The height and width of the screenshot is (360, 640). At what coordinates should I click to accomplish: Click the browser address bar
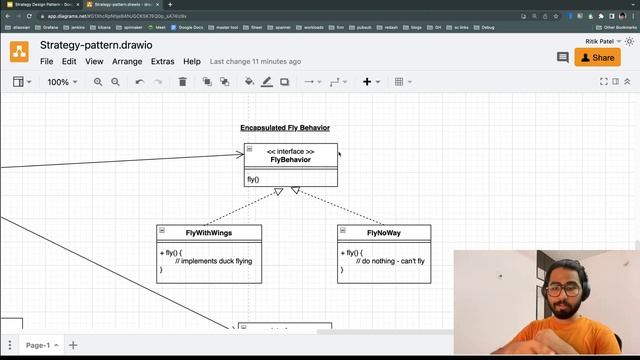point(278,16)
